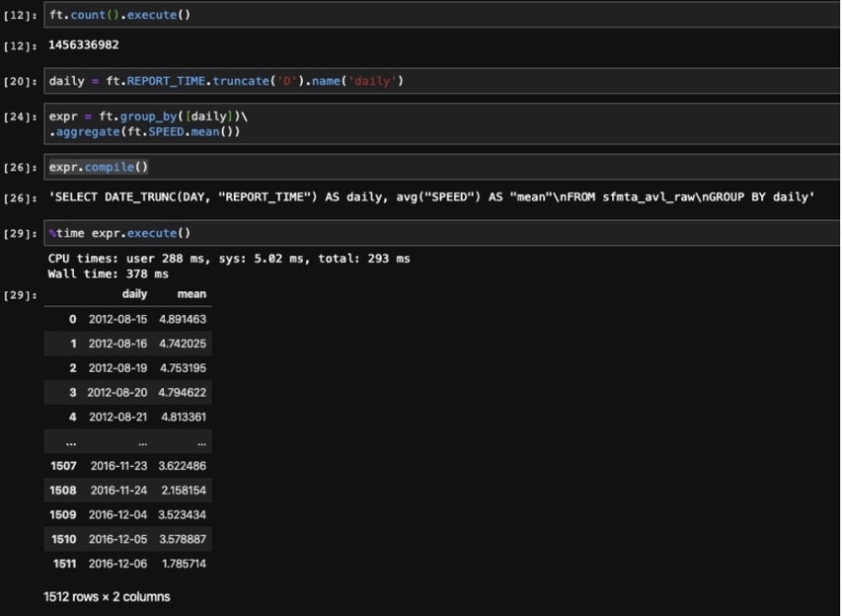This screenshot has height=616, width=842.
Task: Click row index 0 in the dataframe
Action: [x=72, y=319]
